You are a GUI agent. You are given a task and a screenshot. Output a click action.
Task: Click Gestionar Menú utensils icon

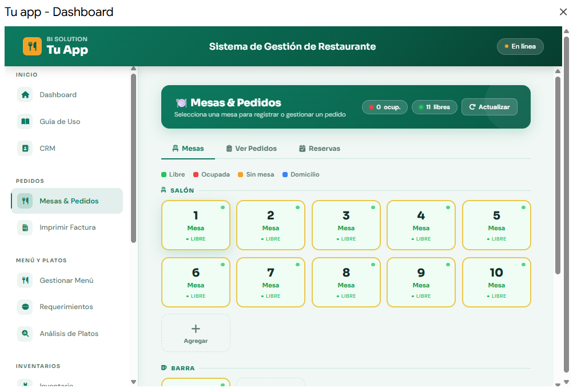point(25,280)
